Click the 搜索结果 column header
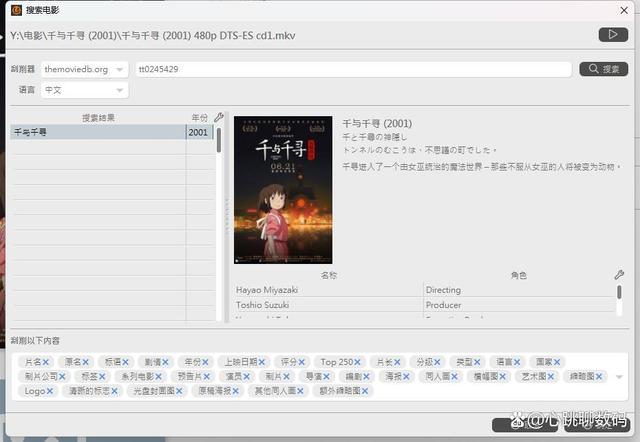Screen dimensions: 640x442 [98, 118]
